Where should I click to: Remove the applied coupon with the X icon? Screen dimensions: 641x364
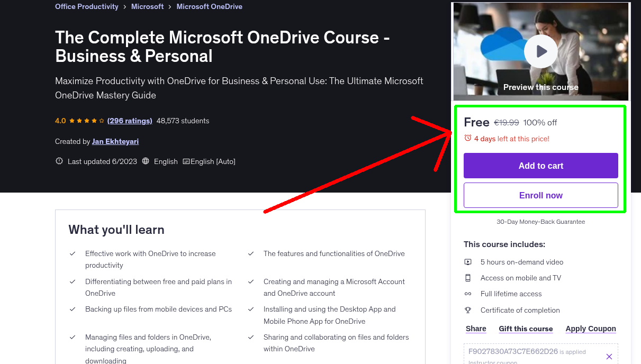coord(609,357)
